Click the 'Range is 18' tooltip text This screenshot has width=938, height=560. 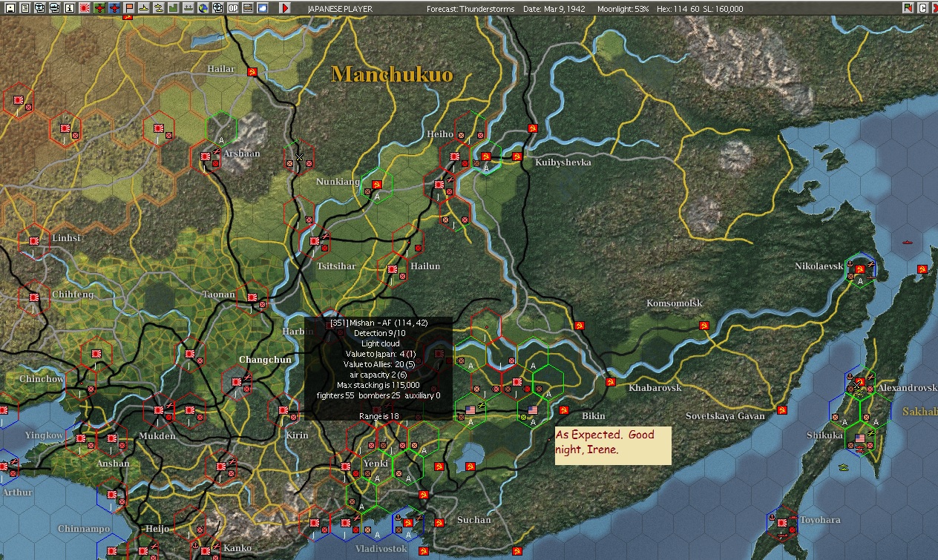[x=378, y=416]
